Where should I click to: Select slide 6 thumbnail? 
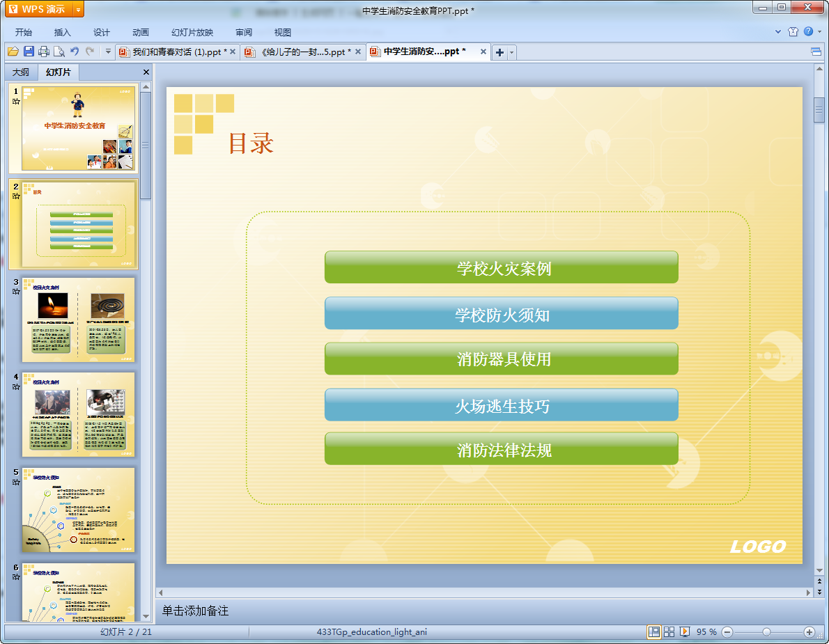tap(78, 592)
